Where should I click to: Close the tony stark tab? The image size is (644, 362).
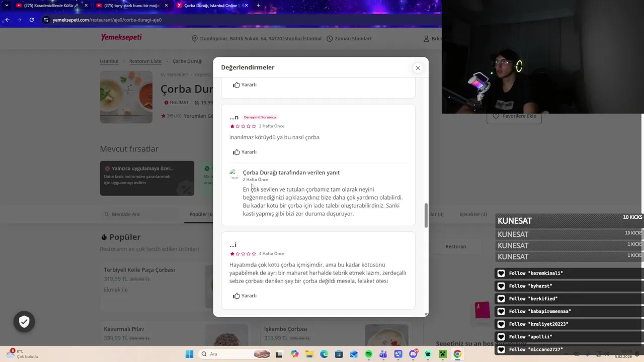coord(166,6)
